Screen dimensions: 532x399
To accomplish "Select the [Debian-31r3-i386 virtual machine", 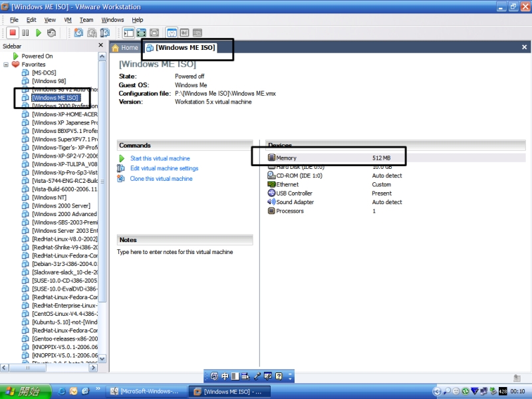I will point(65,264).
